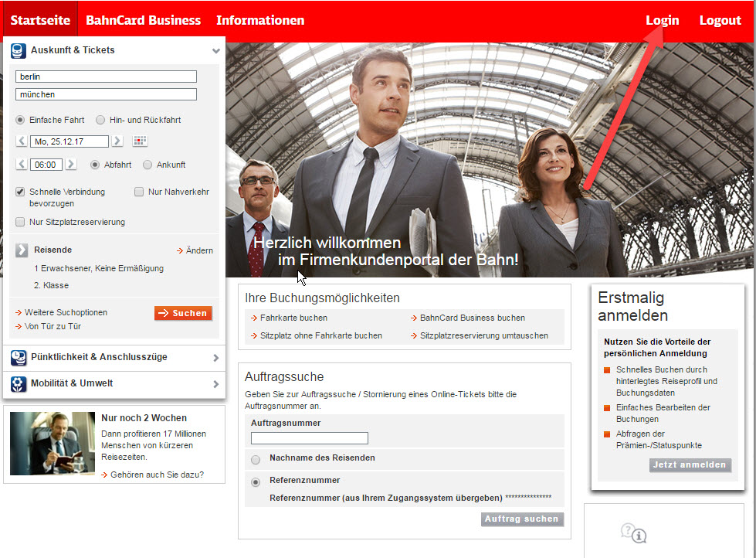Click the Auftragsnummer input field
The height and width of the screenshot is (558, 756).
tap(310, 437)
